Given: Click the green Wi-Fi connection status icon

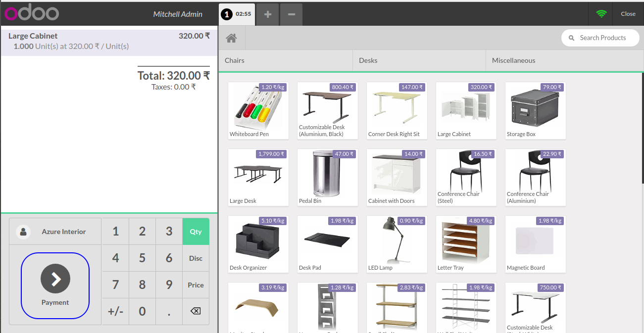Looking at the screenshot, I should click(x=601, y=14).
